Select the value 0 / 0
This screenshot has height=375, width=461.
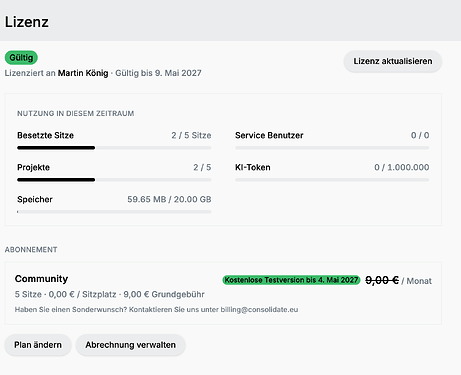click(420, 135)
